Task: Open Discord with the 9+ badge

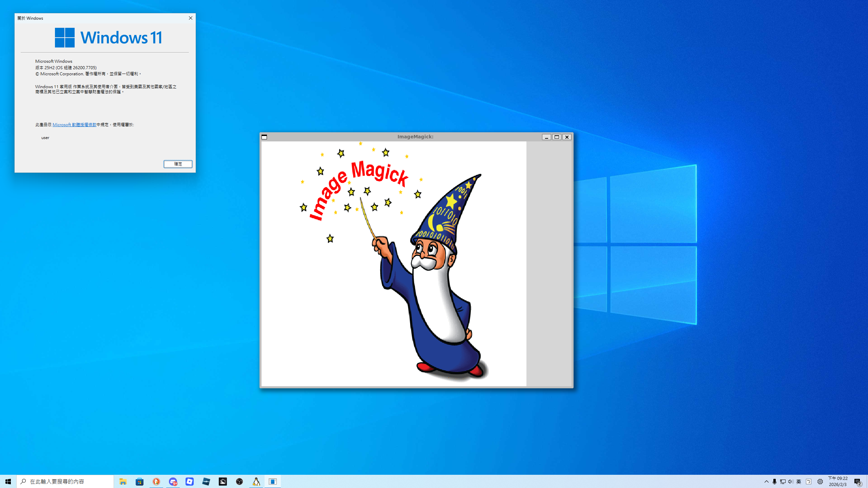Action: pos(173,481)
